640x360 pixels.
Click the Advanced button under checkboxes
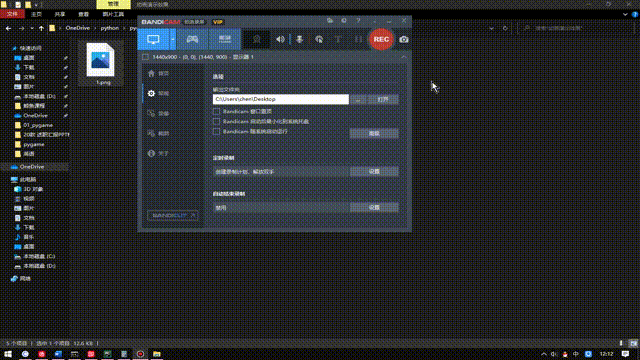(374, 133)
